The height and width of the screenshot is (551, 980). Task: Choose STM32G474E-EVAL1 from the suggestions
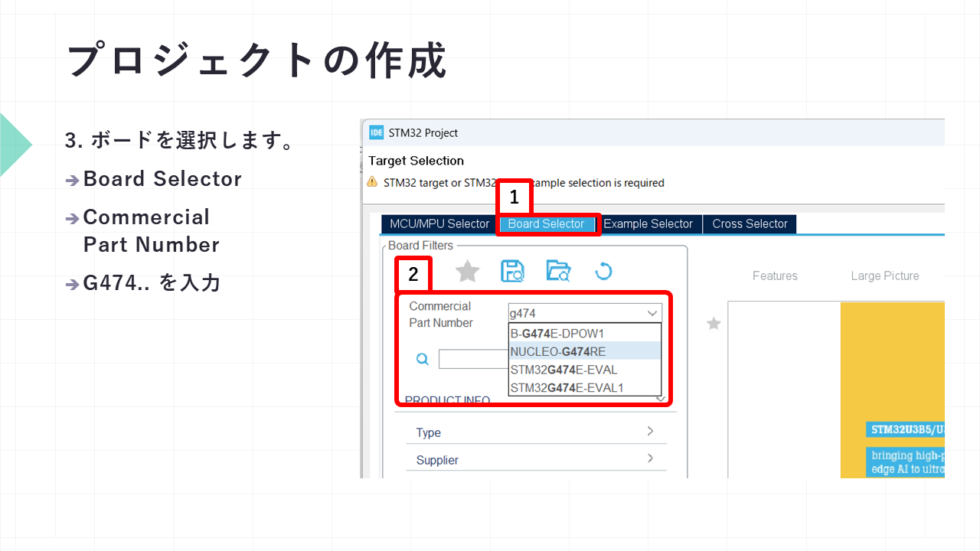point(584,387)
